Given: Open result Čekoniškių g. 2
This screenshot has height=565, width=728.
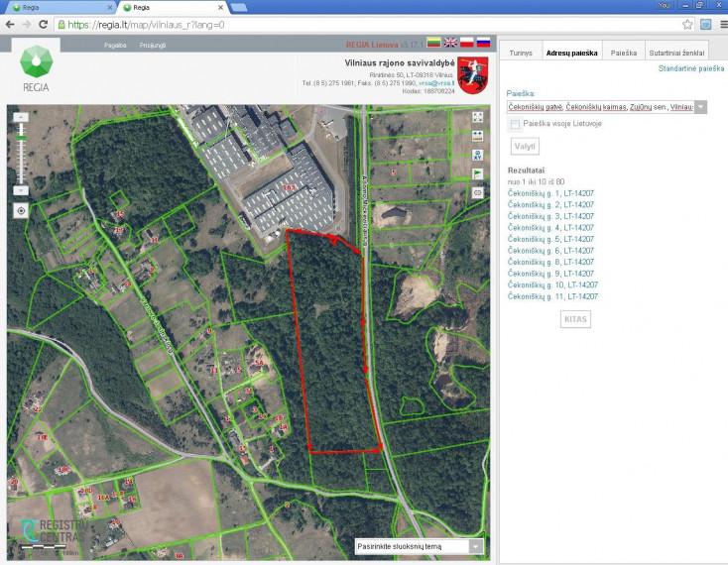Looking at the screenshot, I should (x=550, y=204).
